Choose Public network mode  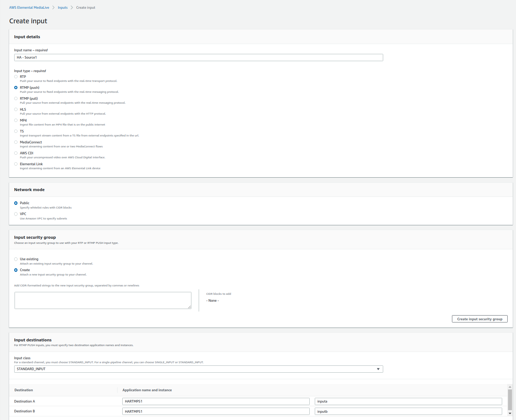(16, 203)
